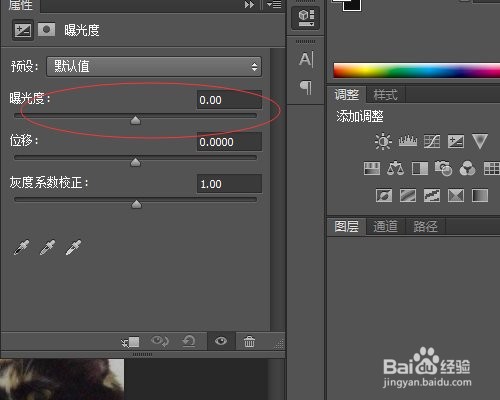
Task: Add a Photo Filter adjustment
Action: pos(443,168)
